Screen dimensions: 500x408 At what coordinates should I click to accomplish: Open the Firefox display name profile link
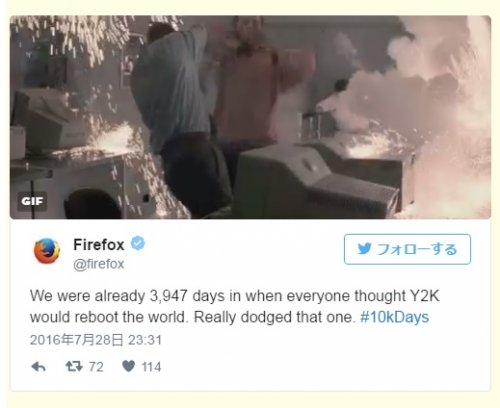99,245
